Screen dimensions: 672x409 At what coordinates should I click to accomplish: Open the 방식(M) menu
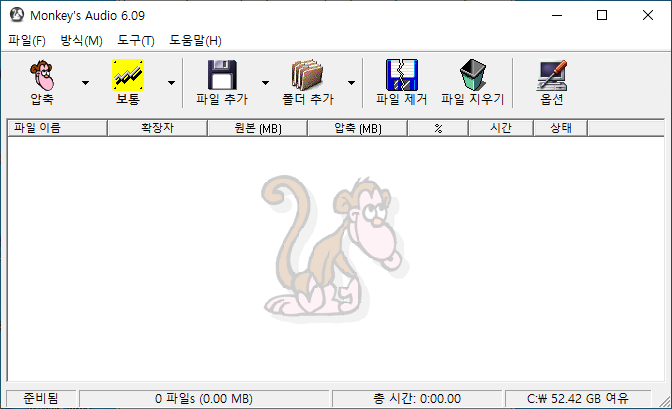coord(81,40)
